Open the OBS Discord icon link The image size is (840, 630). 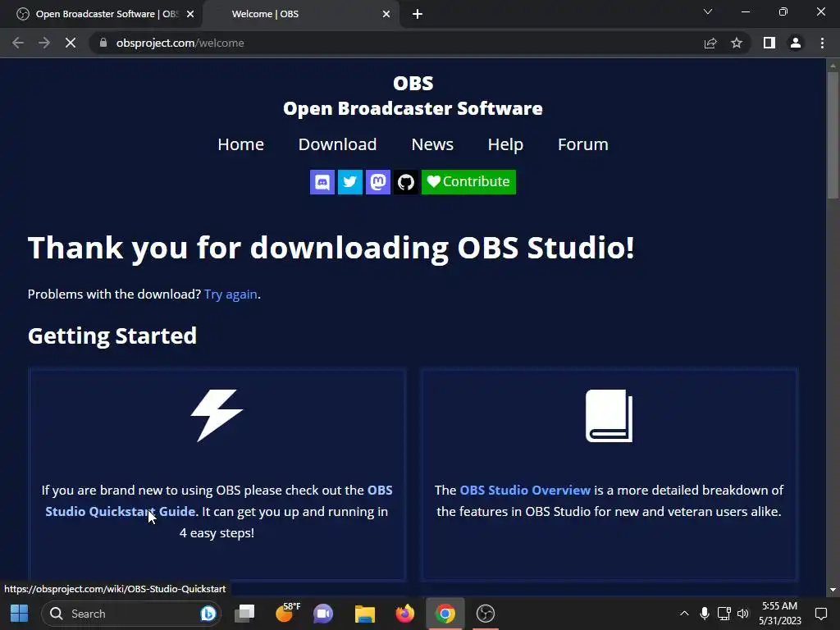(322, 182)
